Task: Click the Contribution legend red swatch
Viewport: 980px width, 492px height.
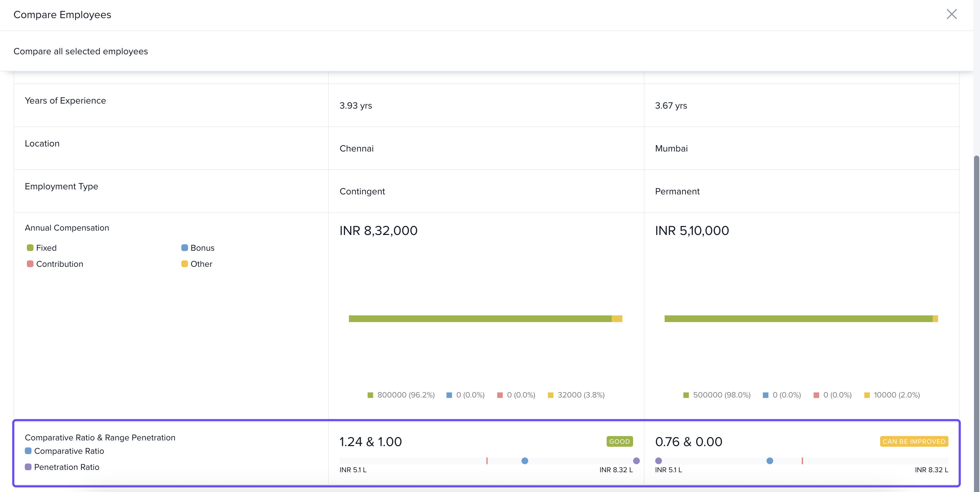Action: [30, 264]
